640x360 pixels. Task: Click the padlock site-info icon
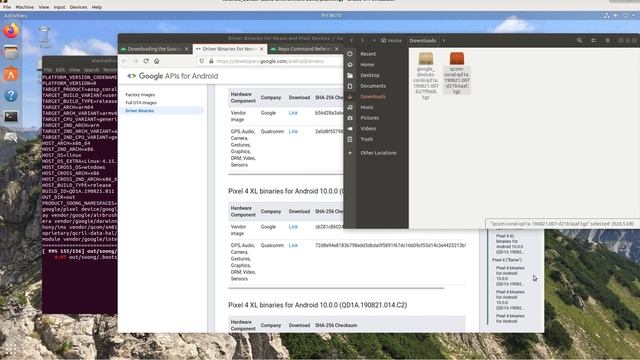(211, 61)
